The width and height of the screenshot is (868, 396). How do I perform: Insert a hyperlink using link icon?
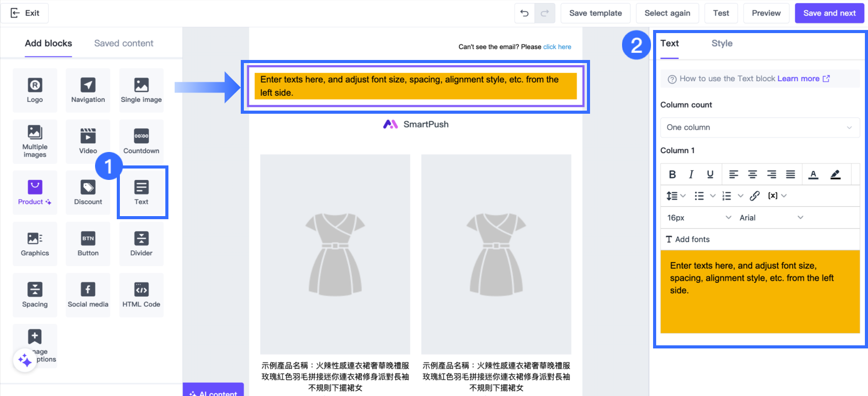(754, 196)
